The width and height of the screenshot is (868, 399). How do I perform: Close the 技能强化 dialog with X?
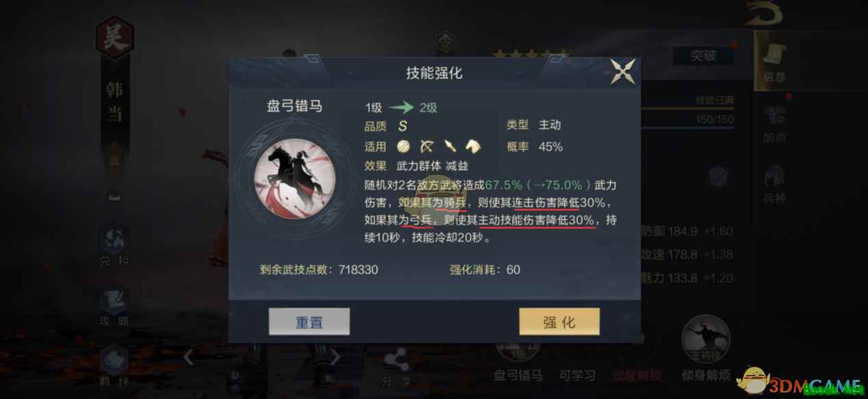(x=623, y=72)
